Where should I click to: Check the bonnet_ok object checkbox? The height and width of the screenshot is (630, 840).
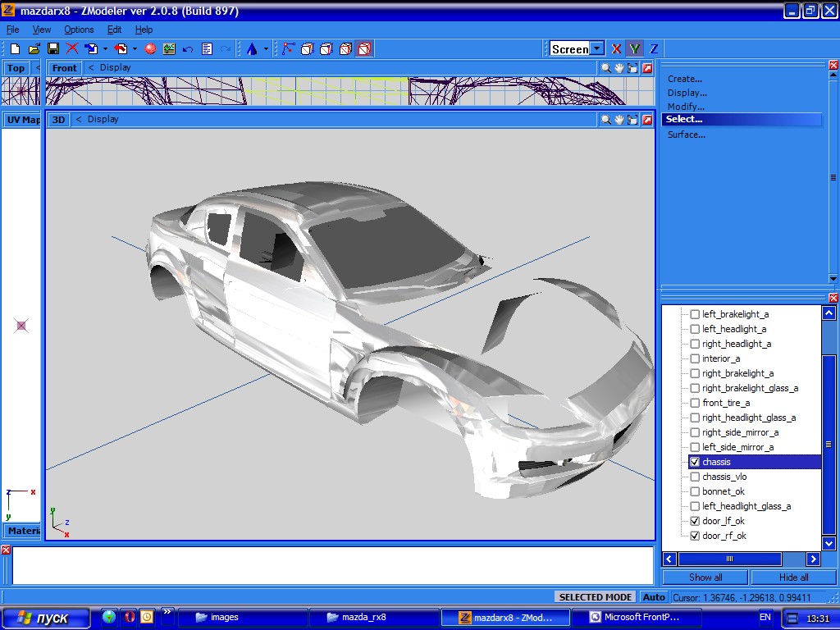click(695, 491)
